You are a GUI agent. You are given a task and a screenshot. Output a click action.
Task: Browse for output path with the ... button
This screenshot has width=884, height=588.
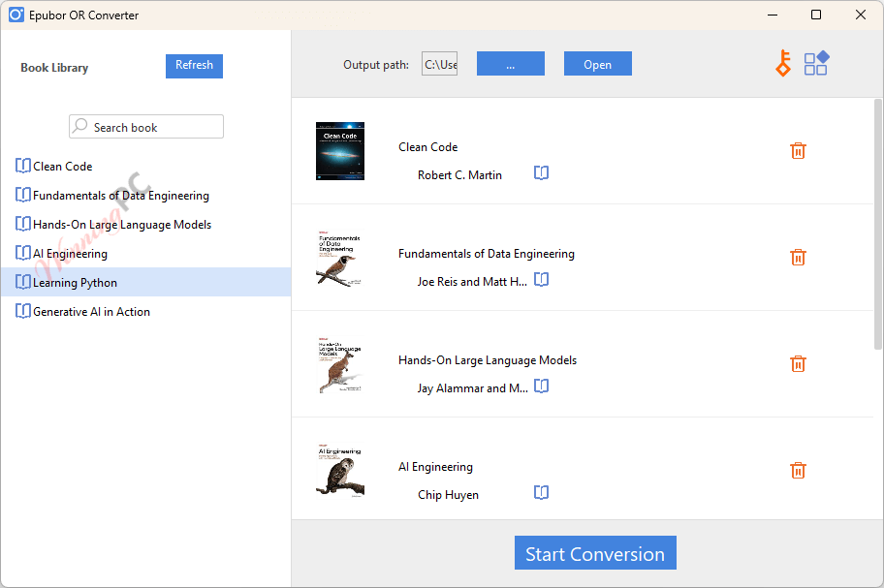point(510,63)
